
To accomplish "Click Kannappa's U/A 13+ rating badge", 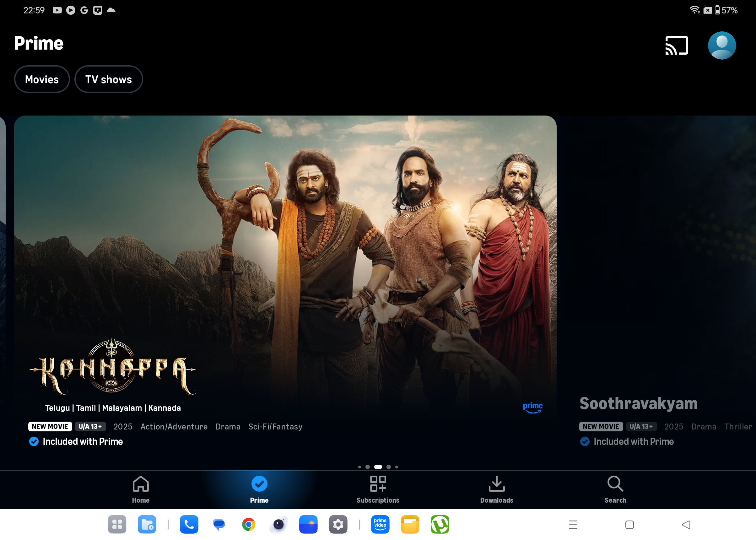I will click(90, 426).
